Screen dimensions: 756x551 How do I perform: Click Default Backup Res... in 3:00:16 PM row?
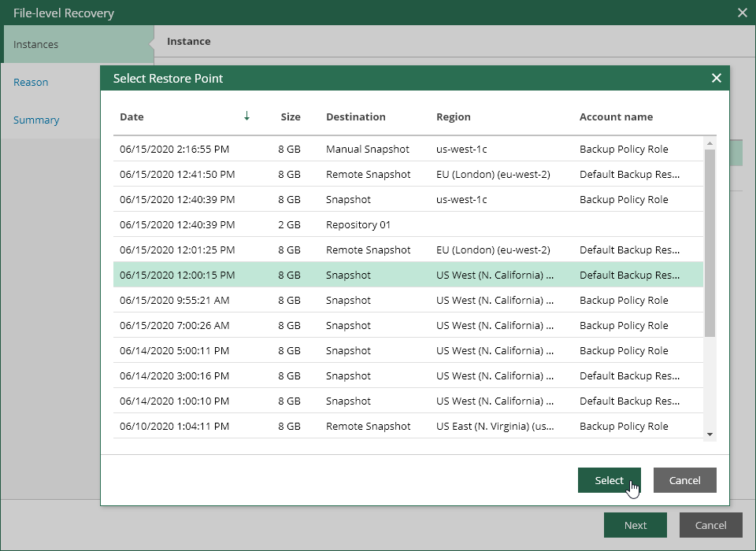coord(630,375)
